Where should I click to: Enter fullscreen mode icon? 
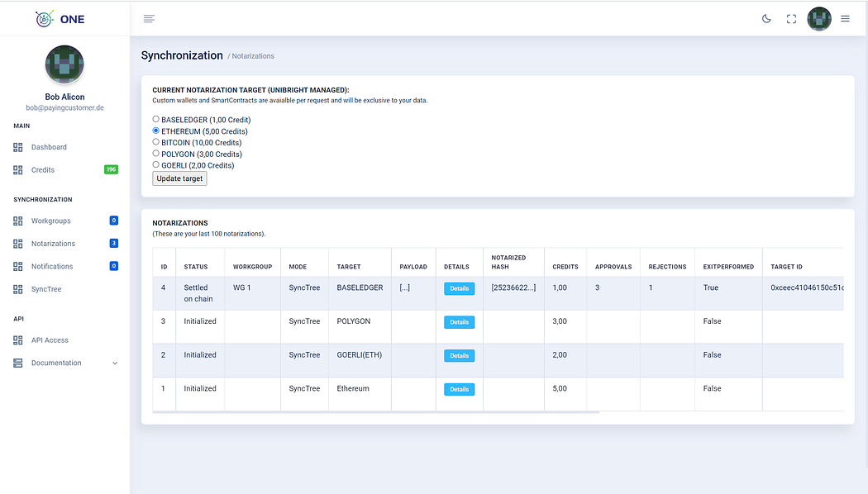click(792, 19)
